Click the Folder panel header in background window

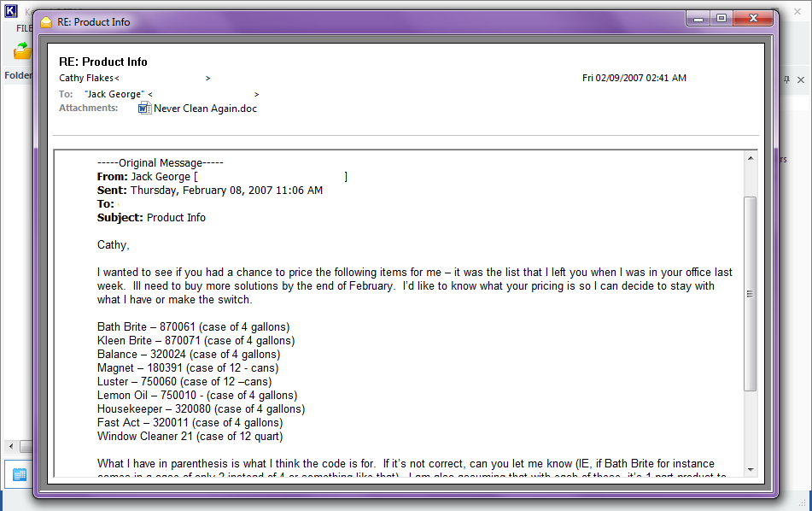tap(19, 75)
